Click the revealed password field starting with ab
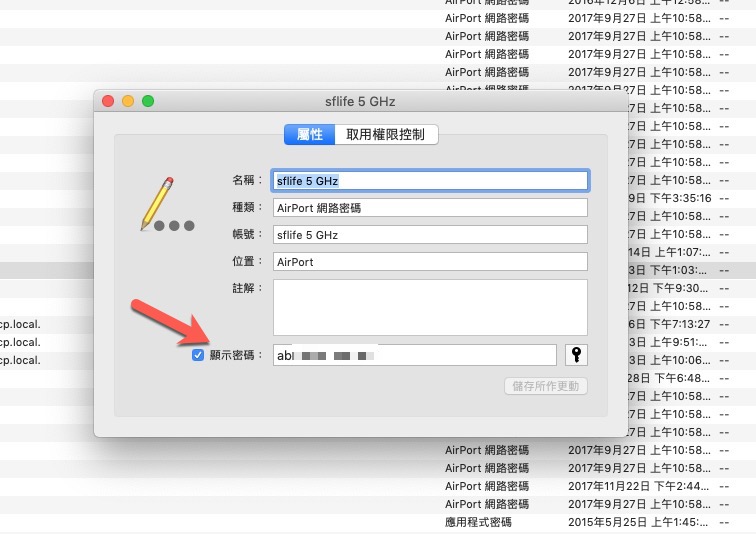The image size is (756, 534). click(415, 355)
